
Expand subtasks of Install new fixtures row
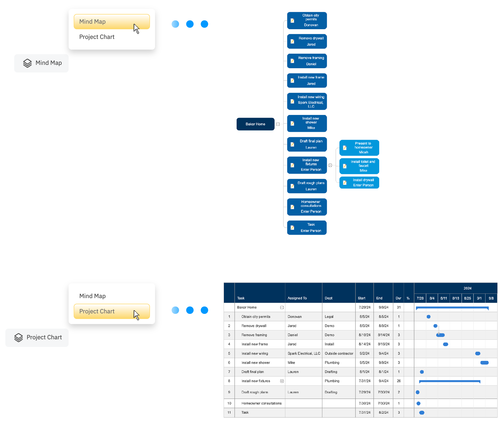pos(282,381)
